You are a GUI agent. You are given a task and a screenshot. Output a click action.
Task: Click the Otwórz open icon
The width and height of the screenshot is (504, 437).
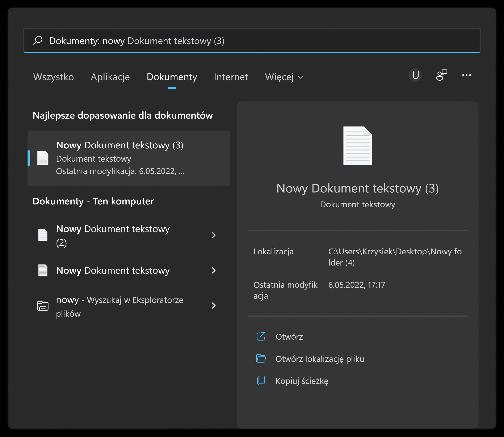coord(261,336)
